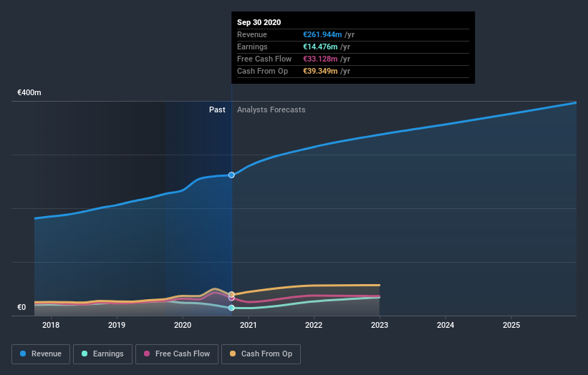Click the teal Earnings legend dot
The image size is (588, 375).
85,354
